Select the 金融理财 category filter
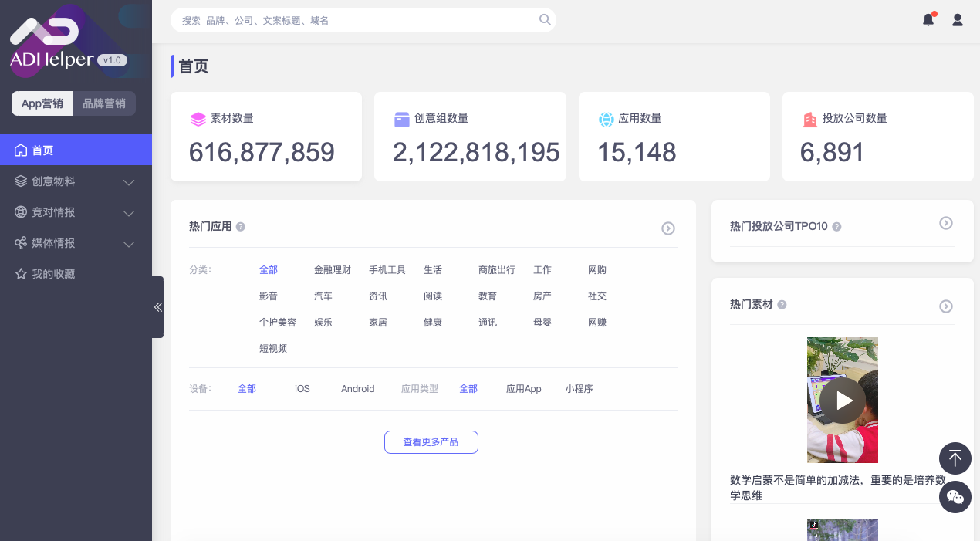980x541 pixels. click(x=333, y=270)
